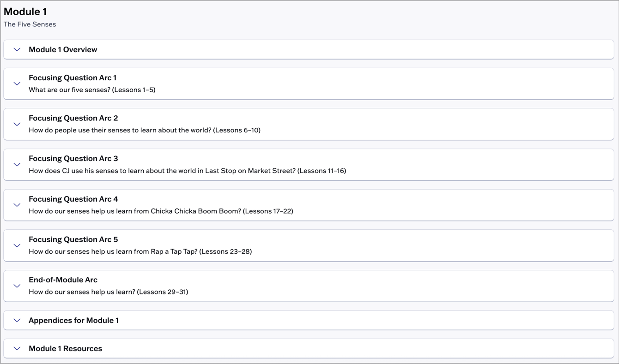Click "How do our senses help us learn? (Lessons 29–31)"

(x=108, y=292)
